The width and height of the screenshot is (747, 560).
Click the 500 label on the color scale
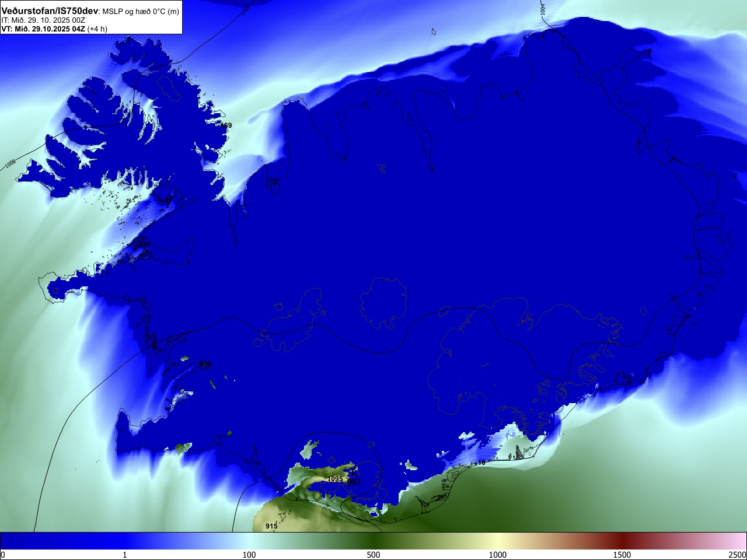pos(373,555)
